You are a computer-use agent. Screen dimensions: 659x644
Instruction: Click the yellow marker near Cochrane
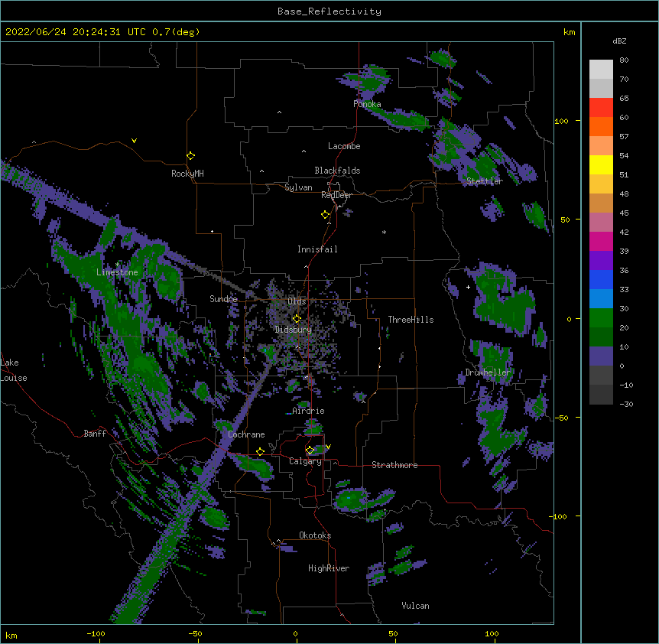click(260, 451)
